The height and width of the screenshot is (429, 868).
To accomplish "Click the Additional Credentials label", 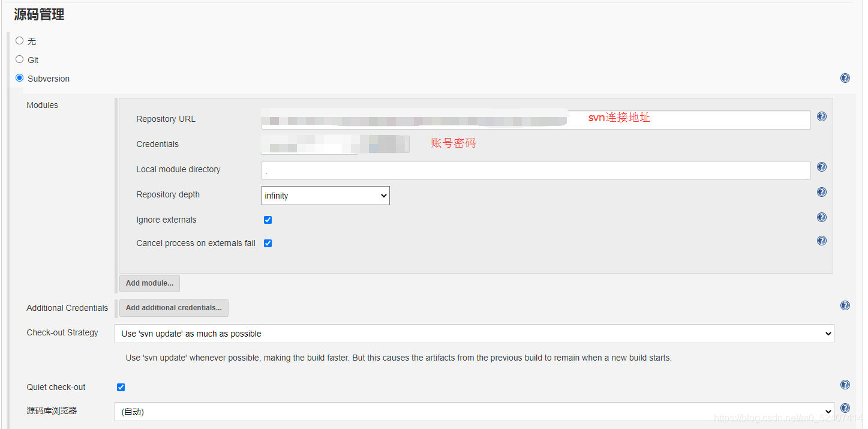I will pos(67,308).
